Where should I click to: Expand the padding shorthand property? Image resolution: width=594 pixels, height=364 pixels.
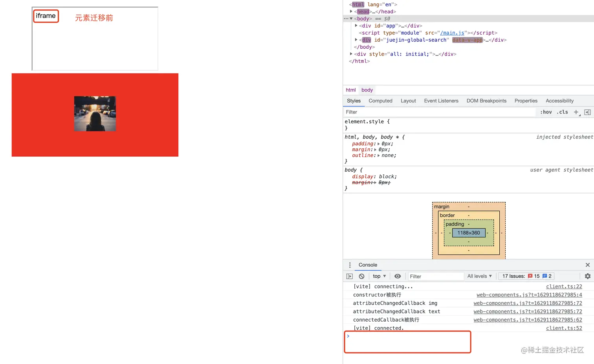379,144
